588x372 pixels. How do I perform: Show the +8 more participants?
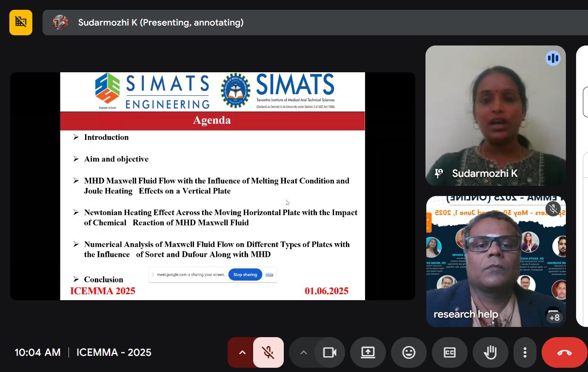click(554, 317)
